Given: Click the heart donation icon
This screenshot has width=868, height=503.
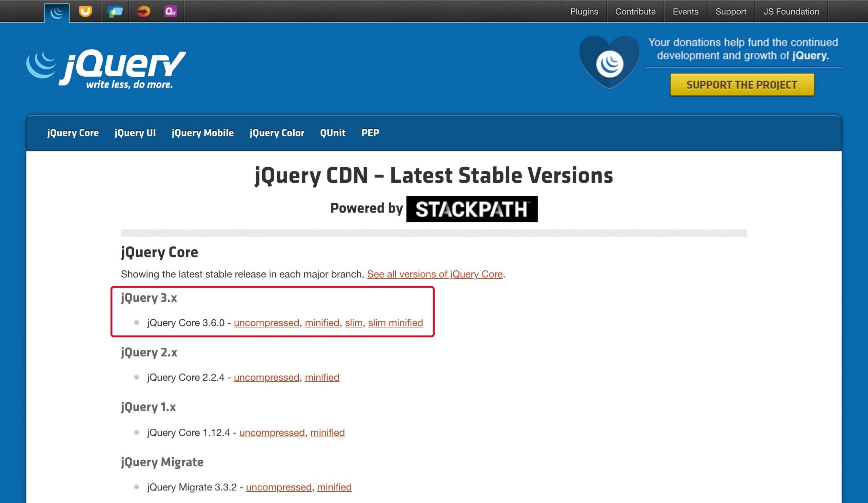Looking at the screenshot, I should point(609,63).
